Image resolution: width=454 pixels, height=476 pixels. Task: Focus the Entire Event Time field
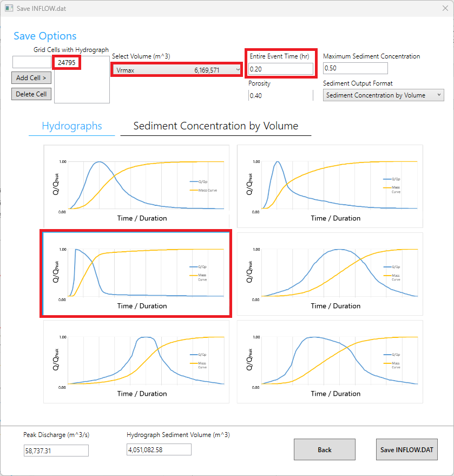(x=280, y=69)
